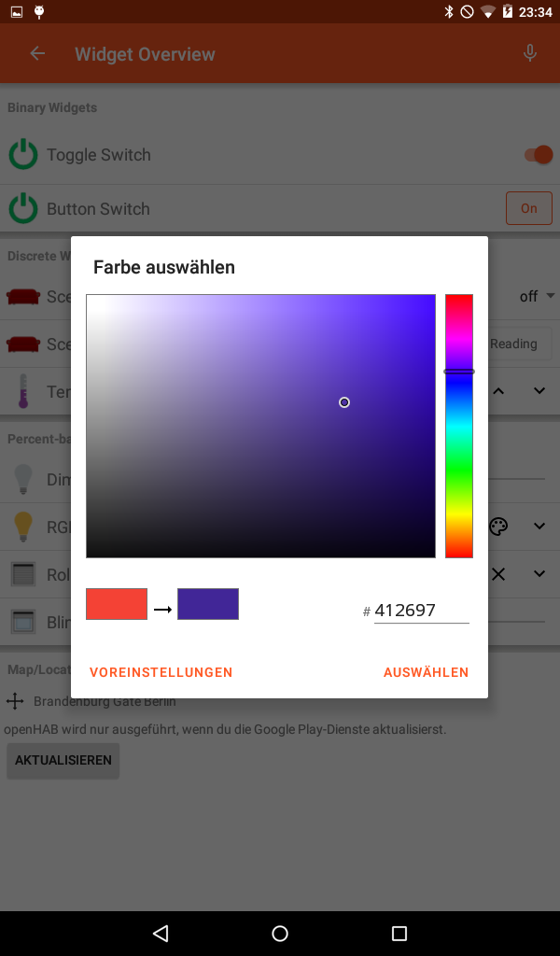Tap the map move crosshair icon

tap(15, 701)
